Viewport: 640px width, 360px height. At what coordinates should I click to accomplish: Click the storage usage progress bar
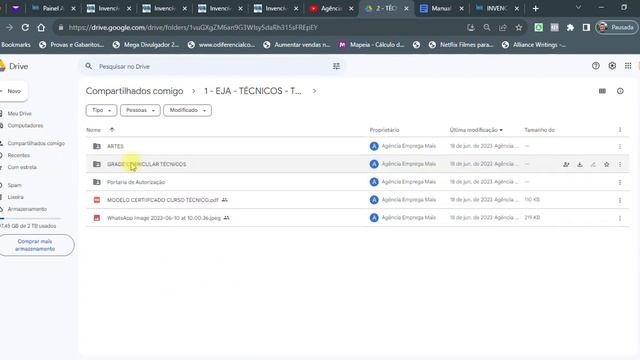click(30, 219)
